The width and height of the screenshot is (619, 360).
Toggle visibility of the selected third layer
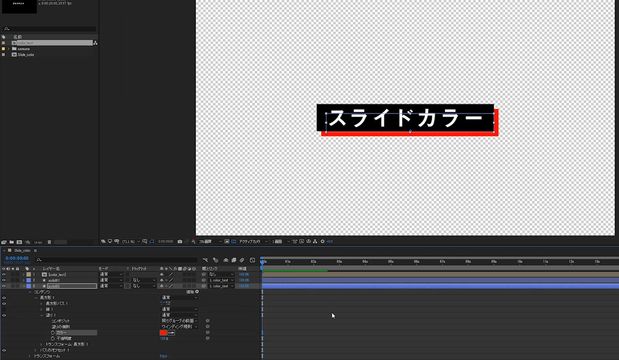[4, 286]
